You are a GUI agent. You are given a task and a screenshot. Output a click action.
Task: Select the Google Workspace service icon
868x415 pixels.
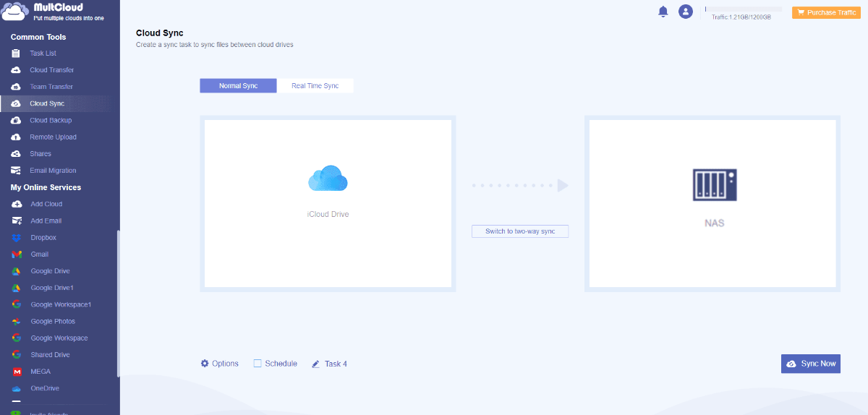coord(16,338)
